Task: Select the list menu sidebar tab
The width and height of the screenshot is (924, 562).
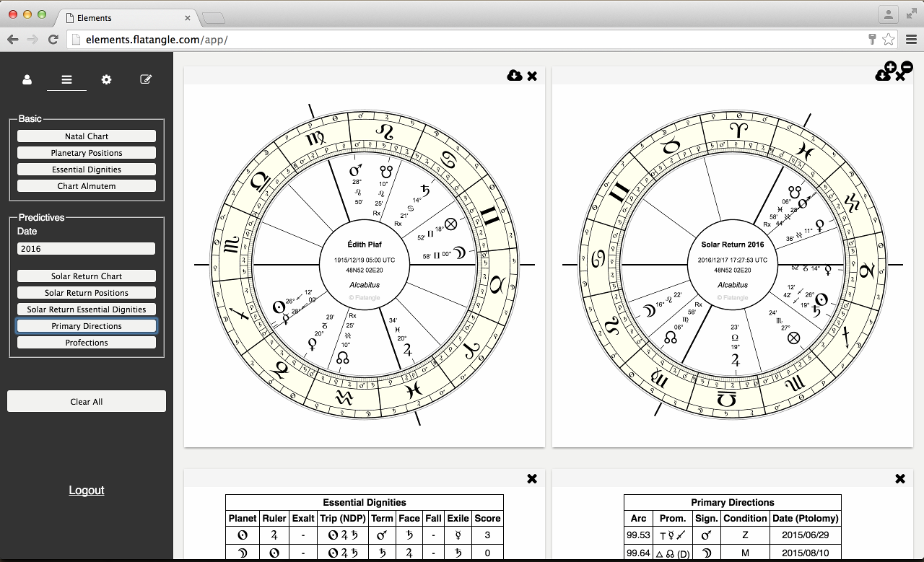Action: [66, 79]
